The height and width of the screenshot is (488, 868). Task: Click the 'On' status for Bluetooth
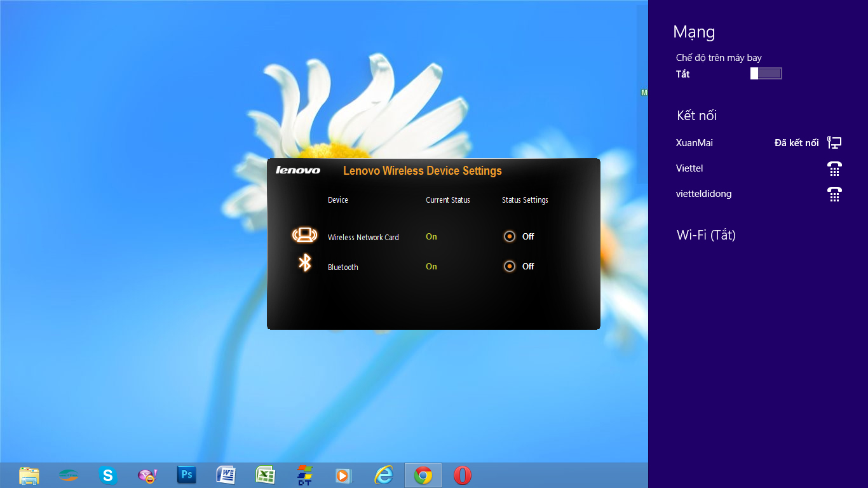point(431,266)
